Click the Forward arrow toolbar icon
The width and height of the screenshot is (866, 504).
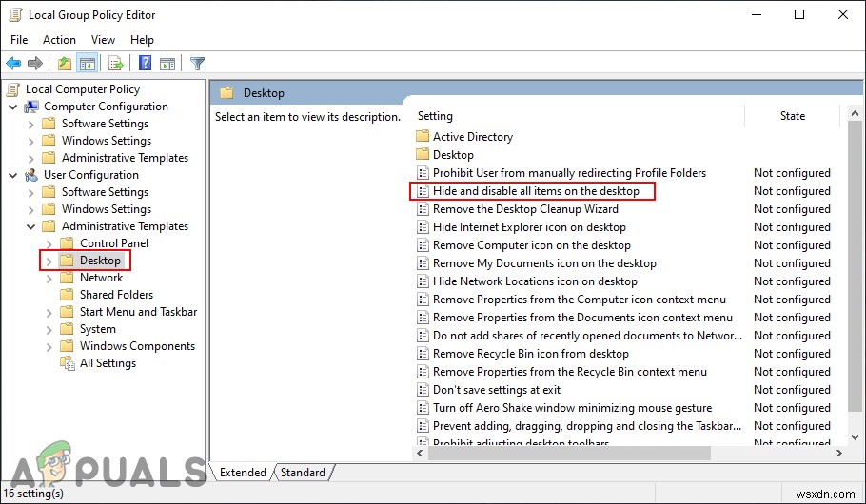coord(35,64)
